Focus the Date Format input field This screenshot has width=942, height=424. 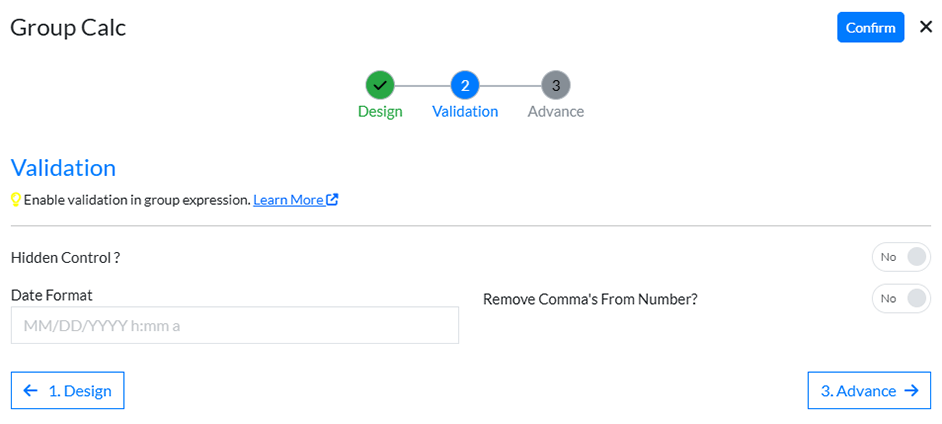[235, 325]
